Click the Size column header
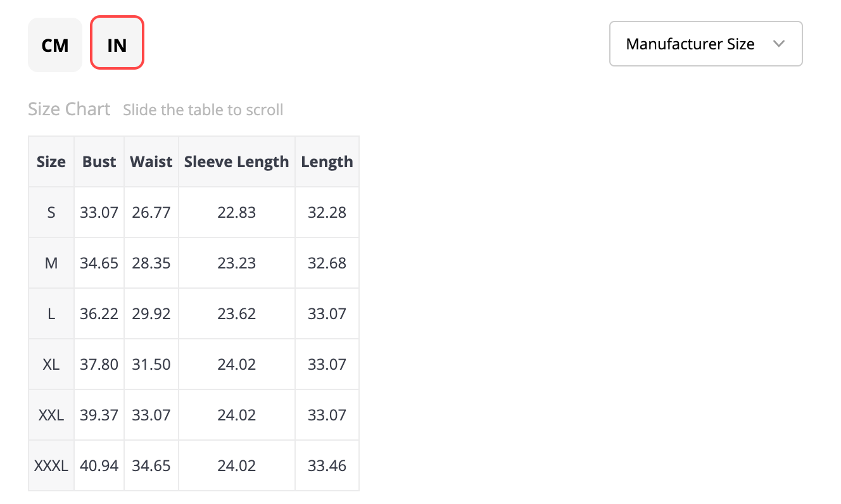This screenshot has width=841, height=504. click(x=51, y=161)
